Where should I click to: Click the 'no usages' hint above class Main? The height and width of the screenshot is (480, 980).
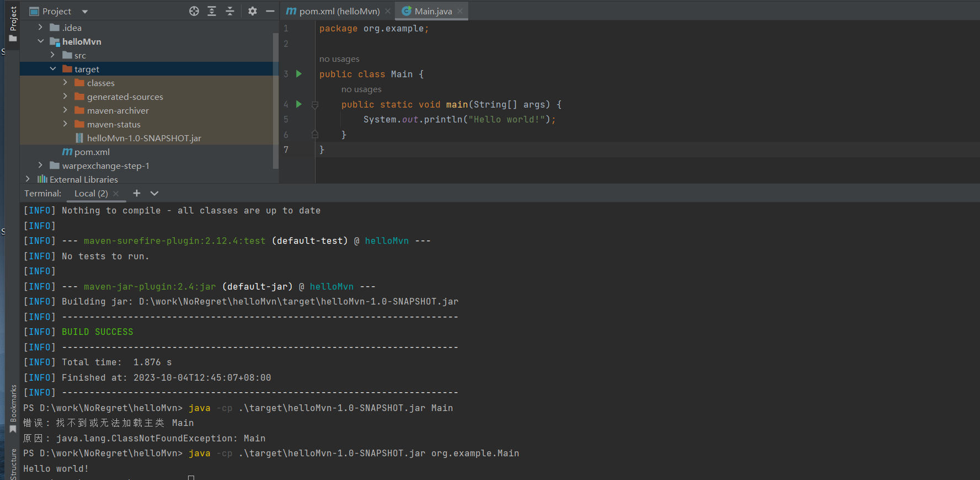point(339,59)
